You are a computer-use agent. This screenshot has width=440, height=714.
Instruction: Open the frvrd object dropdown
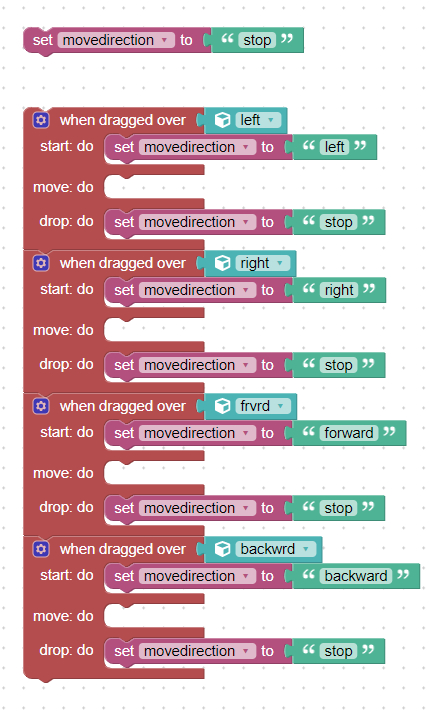tap(263, 406)
